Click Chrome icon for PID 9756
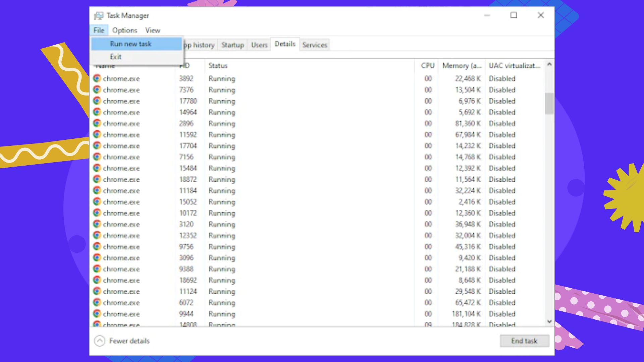 tap(97, 246)
